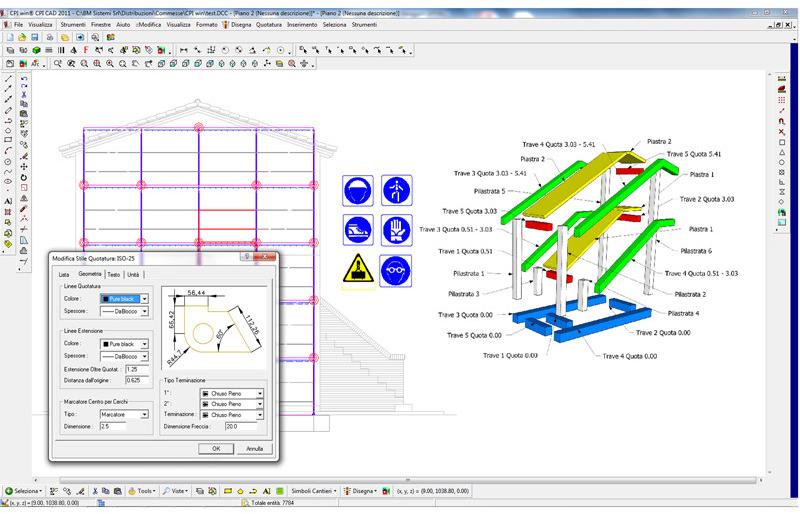Confirm the dialog with OK
Screen dimensions: 800x514
pyautogui.click(x=216, y=448)
